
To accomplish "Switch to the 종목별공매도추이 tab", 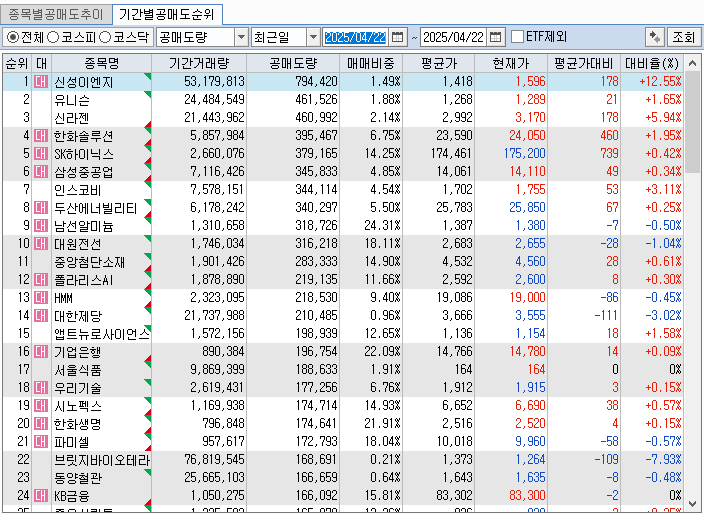I will click(56, 15).
